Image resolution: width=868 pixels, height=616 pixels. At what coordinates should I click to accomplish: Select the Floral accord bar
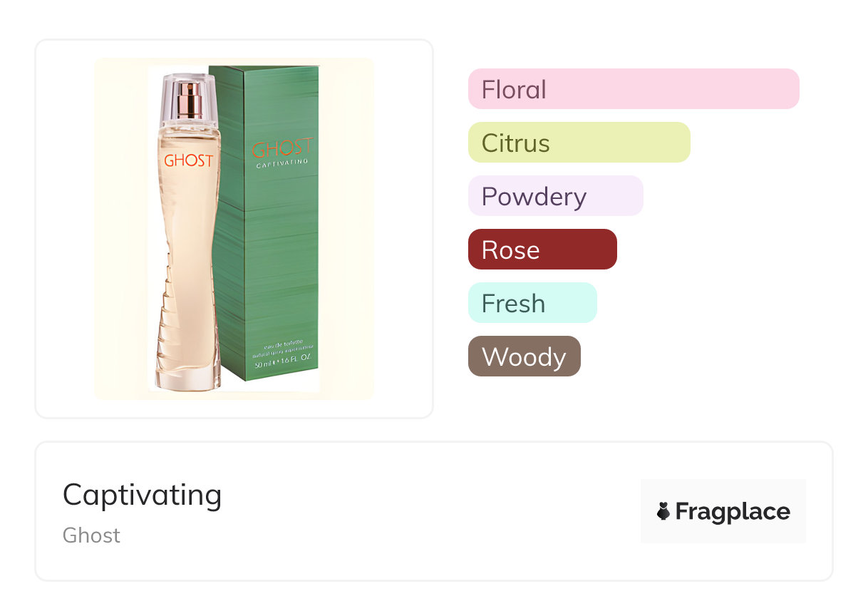tap(633, 89)
